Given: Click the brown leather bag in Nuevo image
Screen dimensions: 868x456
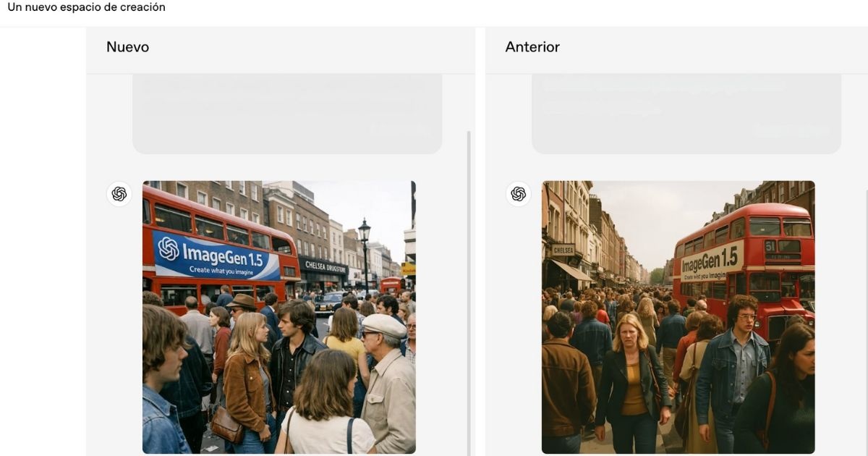Looking at the screenshot, I should [227, 426].
